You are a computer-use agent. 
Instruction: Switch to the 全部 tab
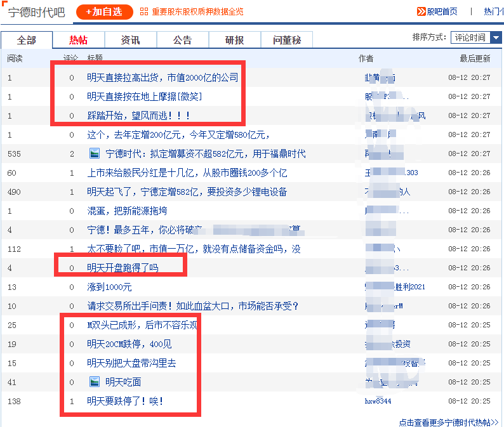[27, 40]
